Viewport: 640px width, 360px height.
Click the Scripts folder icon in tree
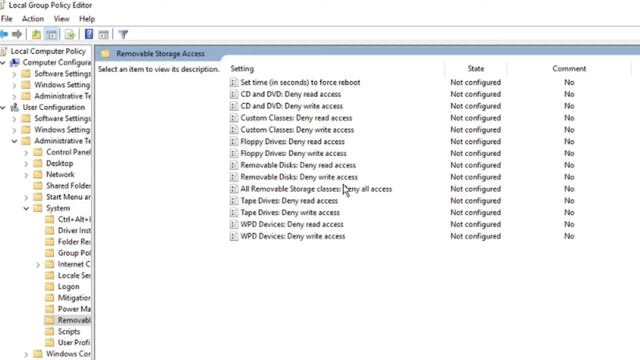coord(49,331)
